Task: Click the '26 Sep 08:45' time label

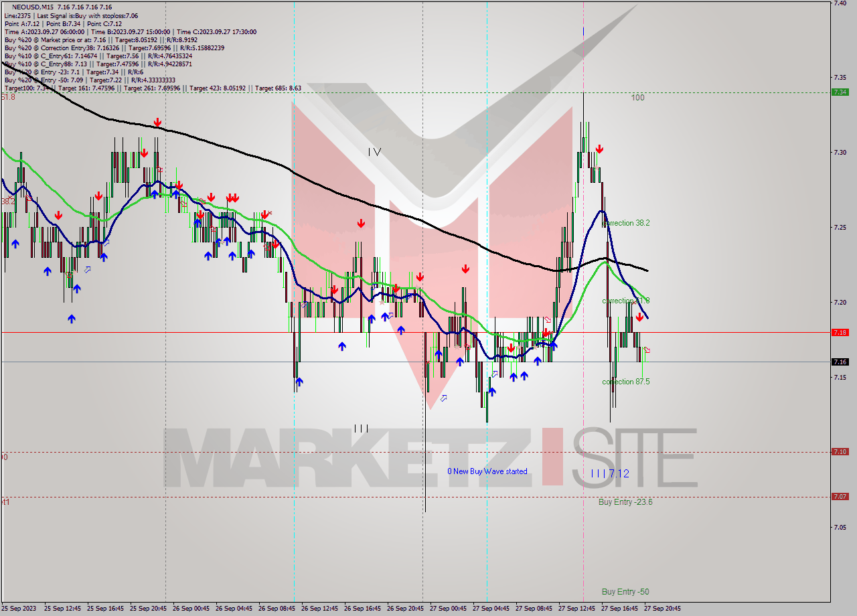Action: tap(277, 609)
